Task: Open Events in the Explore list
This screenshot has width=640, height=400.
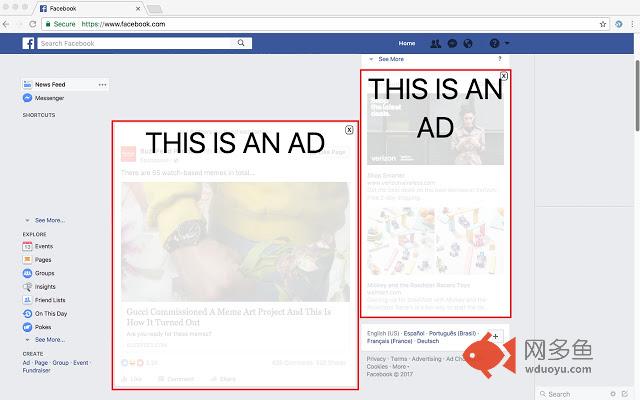Action: coord(44,246)
